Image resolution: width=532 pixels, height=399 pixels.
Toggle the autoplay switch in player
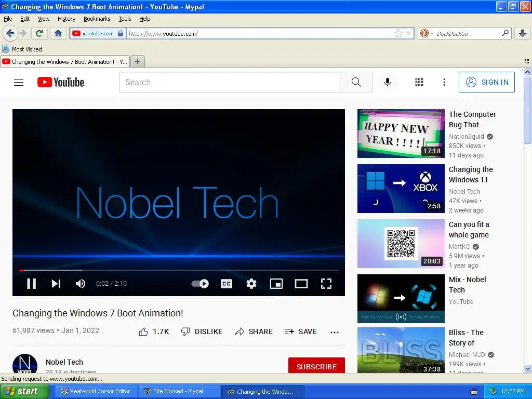point(200,284)
